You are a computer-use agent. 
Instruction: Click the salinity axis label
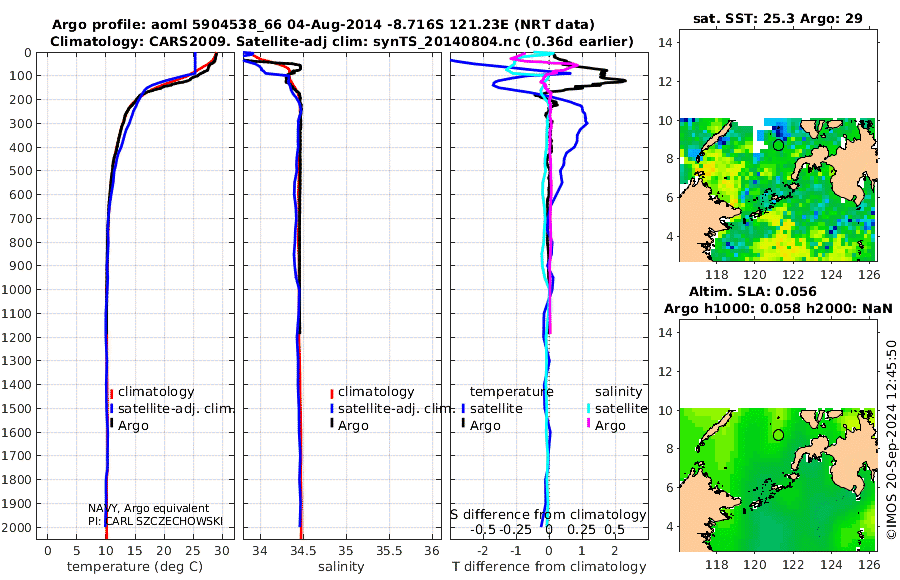coord(341,567)
